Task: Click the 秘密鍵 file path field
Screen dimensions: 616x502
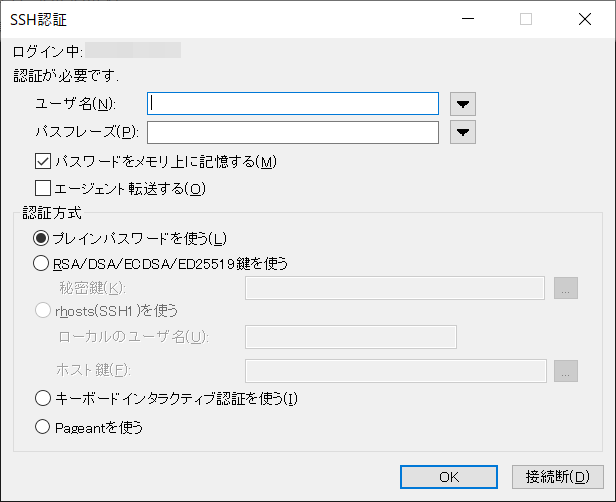Action: point(394,289)
